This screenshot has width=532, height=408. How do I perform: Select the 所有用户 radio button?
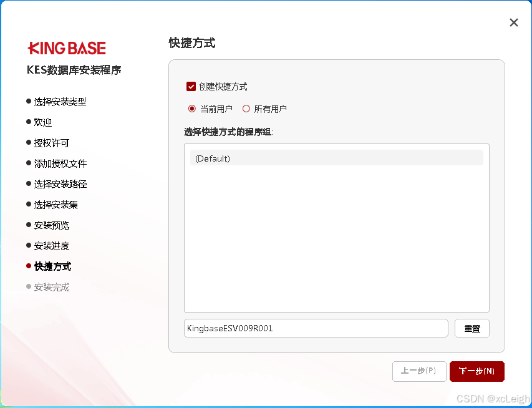pos(246,108)
